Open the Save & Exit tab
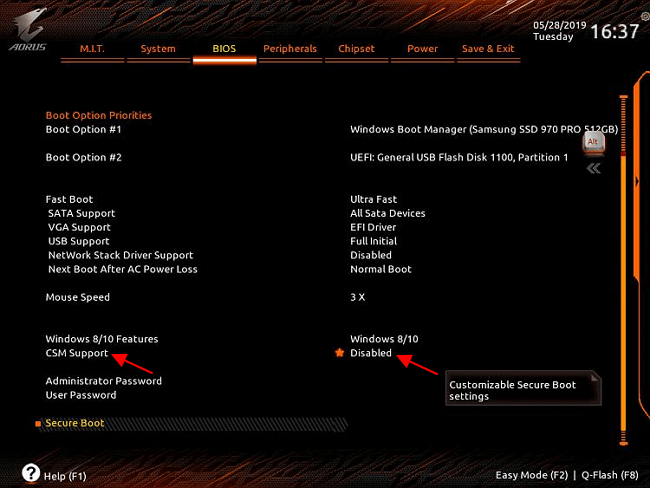Image resolution: width=650 pixels, height=488 pixels. (488, 49)
